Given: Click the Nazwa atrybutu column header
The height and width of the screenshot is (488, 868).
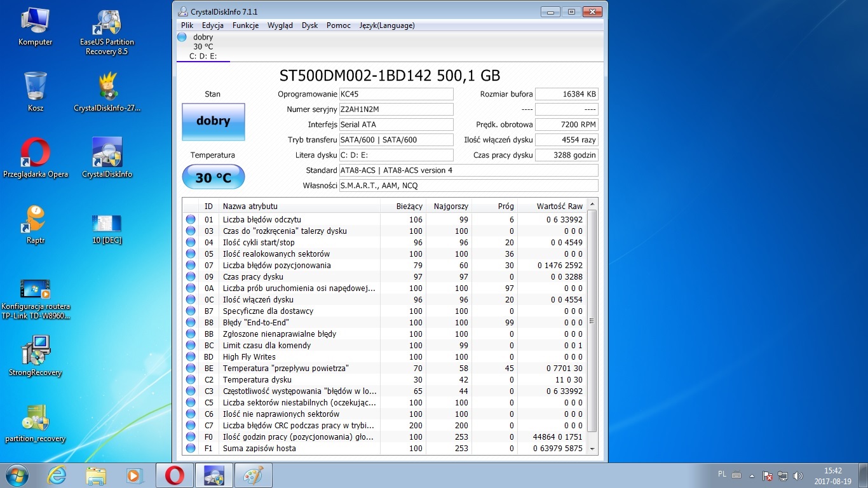Looking at the screenshot, I should click(299, 206).
